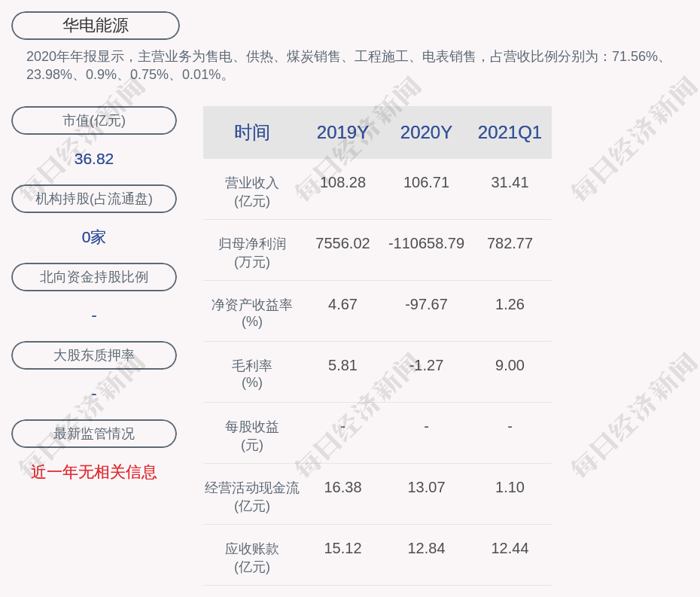The height and width of the screenshot is (597, 700).
Task: Click cash flow value 16.38
Action: (x=342, y=487)
